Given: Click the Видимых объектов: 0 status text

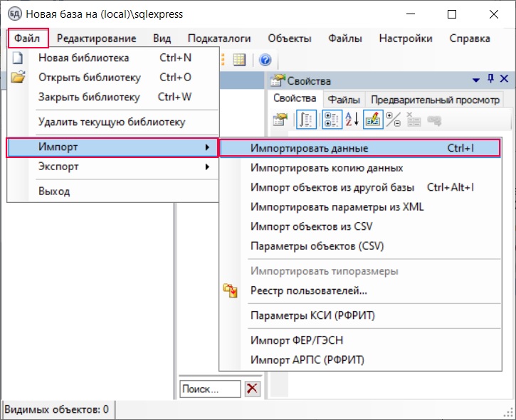Looking at the screenshot, I should [x=57, y=409].
